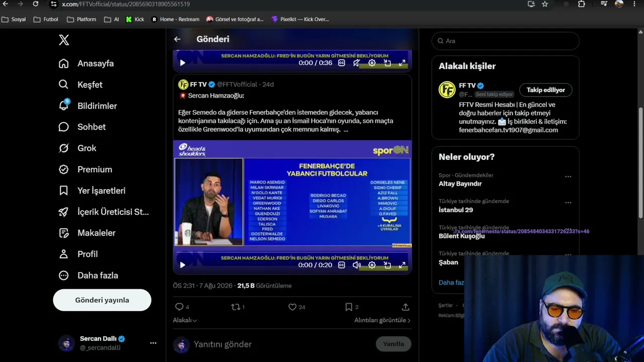Click the browser address bar
This screenshot has width=644, height=362.
coord(287,4)
